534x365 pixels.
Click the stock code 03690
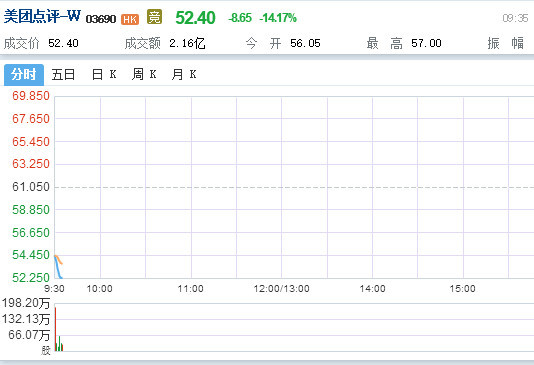[101, 19]
